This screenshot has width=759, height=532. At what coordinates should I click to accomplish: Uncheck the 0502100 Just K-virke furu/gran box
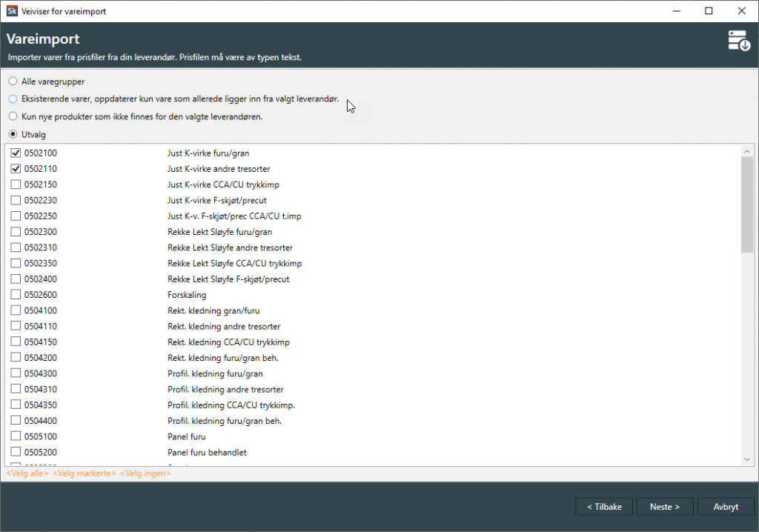click(16, 153)
